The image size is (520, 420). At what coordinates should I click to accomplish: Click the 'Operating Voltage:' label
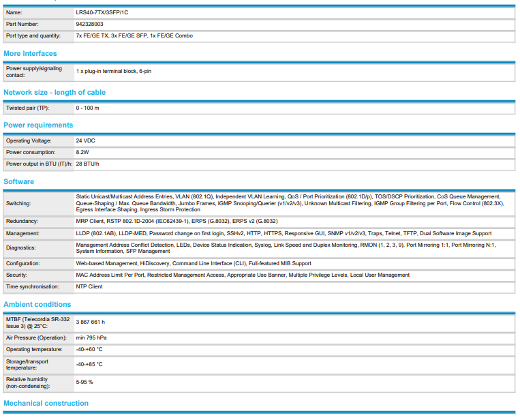point(29,140)
